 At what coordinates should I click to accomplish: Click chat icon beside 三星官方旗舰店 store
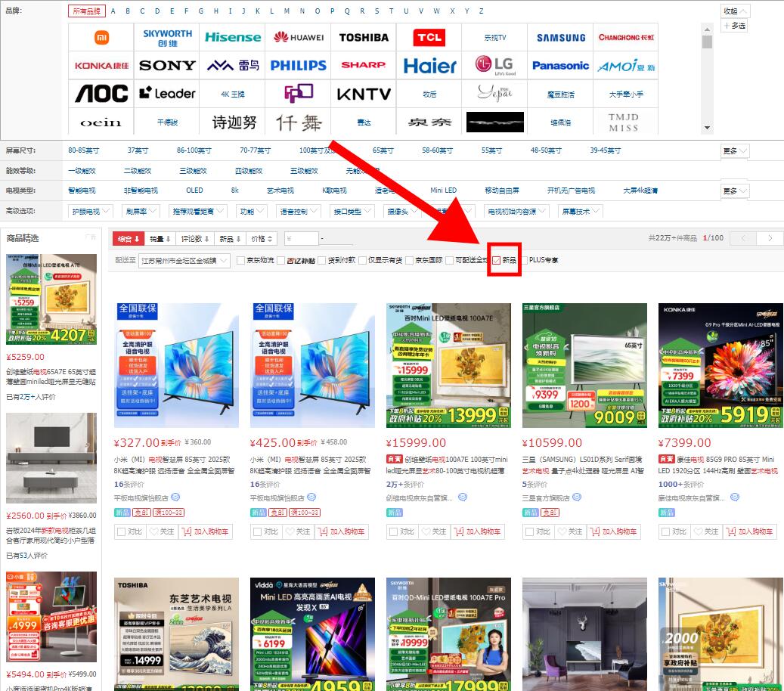tap(577, 497)
